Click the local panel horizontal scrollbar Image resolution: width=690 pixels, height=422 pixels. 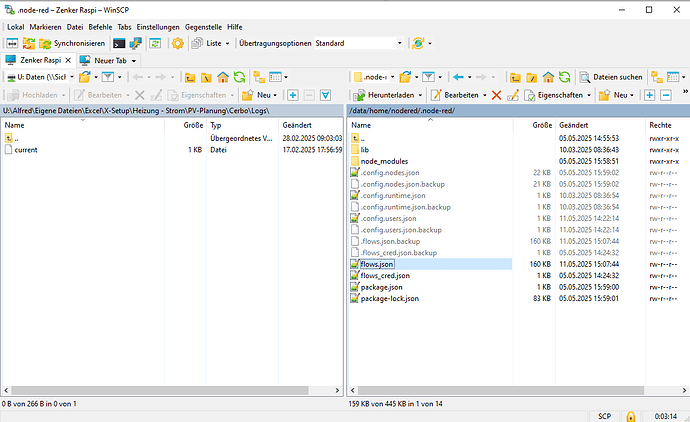160,390
